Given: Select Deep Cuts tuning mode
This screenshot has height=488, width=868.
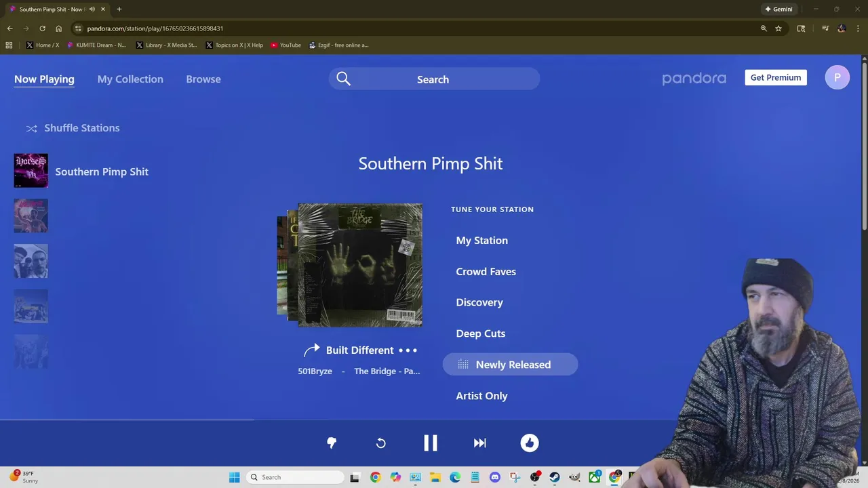Looking at the screenshot, I should 480,333.
